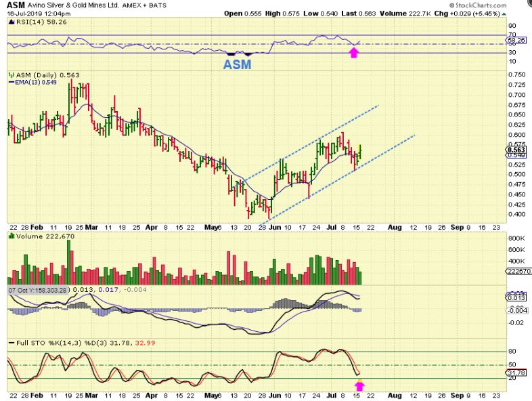The height and width of the screenshot is (401, 532).
Task: Click the 0.750 price axis label
Action: coord(516,75)
